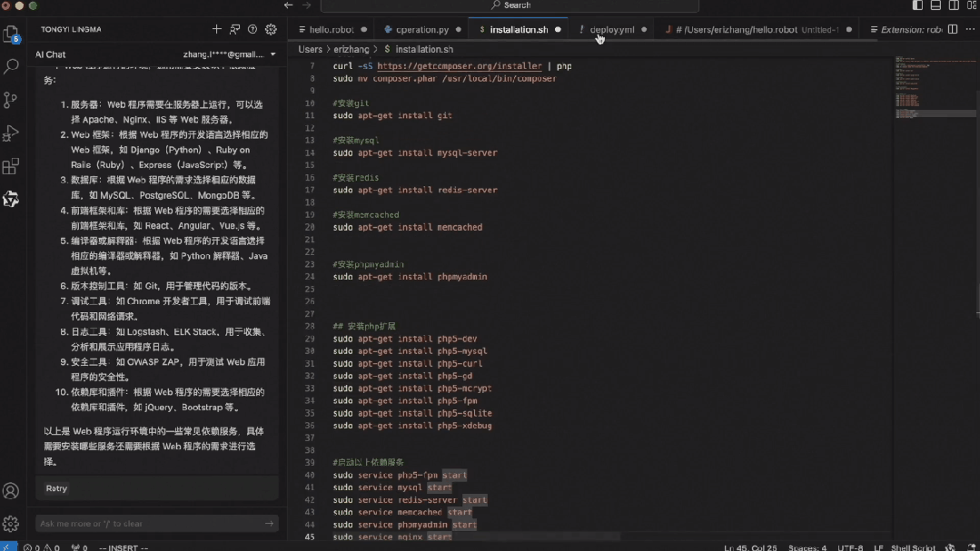Click the erizhang breadcrumb
The image size is (980, 551).
pyautogui.click(x=351, y=49)
